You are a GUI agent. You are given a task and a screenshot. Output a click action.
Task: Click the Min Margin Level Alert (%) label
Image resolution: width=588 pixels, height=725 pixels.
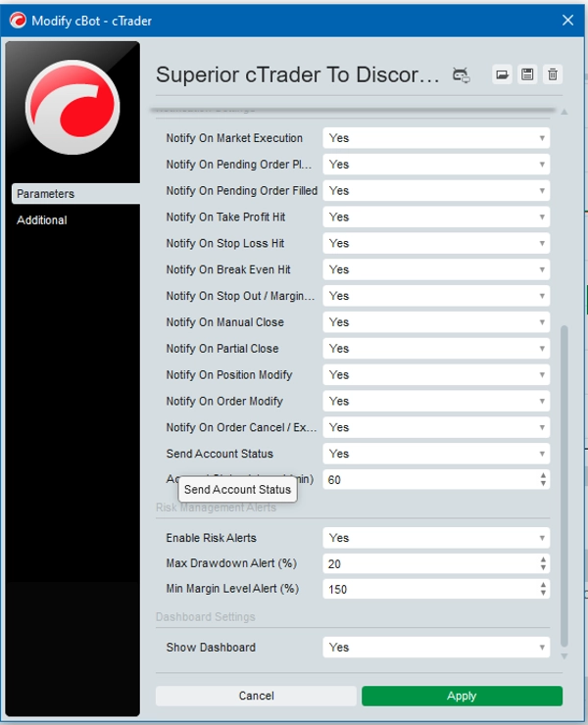pyautogui.click(x=232, y=589)
